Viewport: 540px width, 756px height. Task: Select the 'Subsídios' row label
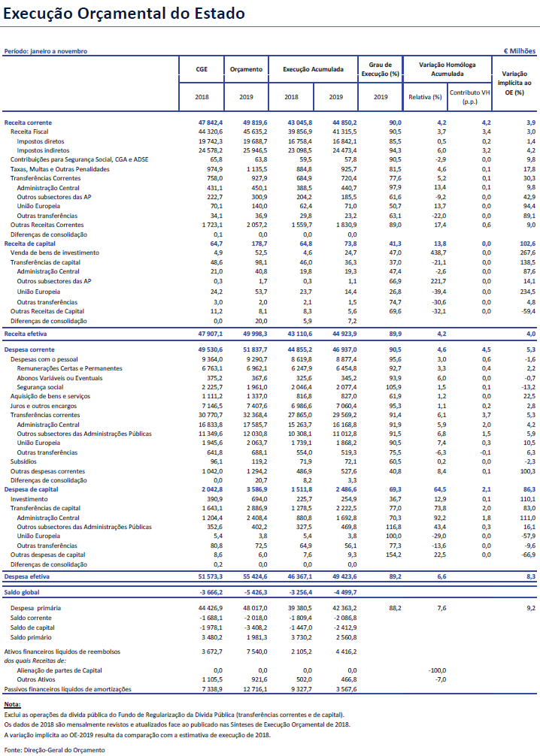[x=23, y=461]
